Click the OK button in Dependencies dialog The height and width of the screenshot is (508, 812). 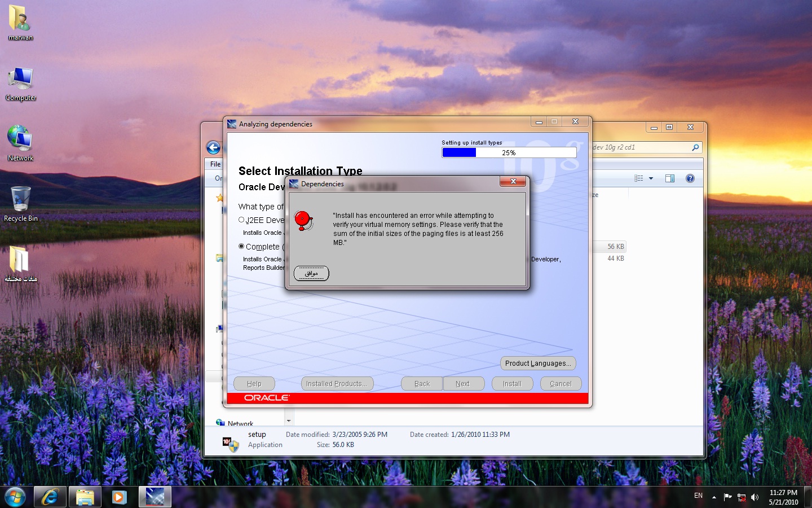point(311,273)
